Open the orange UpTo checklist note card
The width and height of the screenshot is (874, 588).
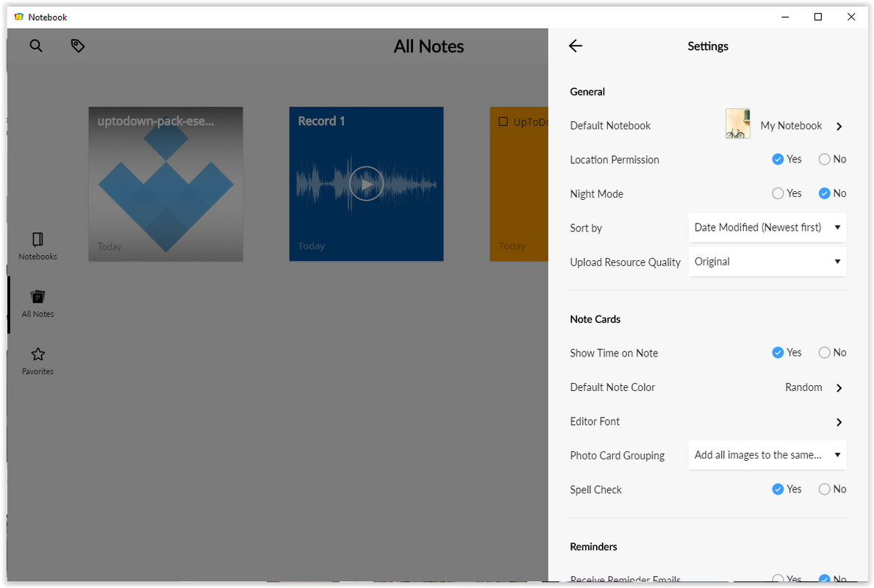click(x=519, y=184)
